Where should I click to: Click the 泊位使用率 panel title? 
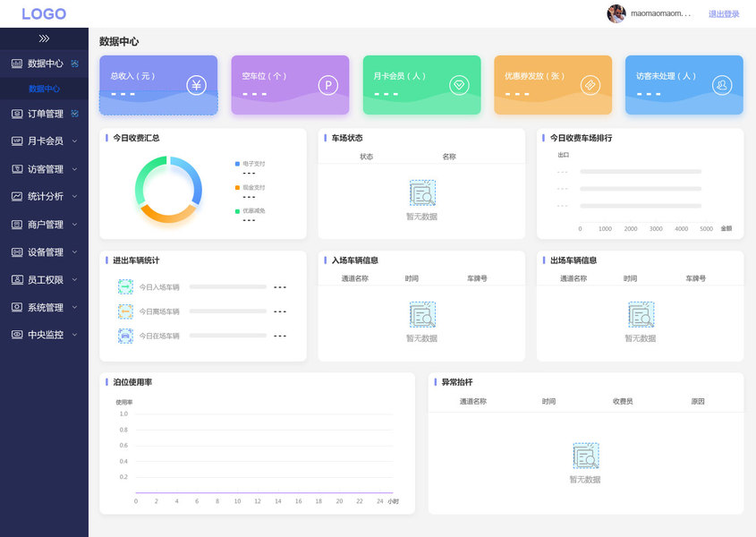132,382
